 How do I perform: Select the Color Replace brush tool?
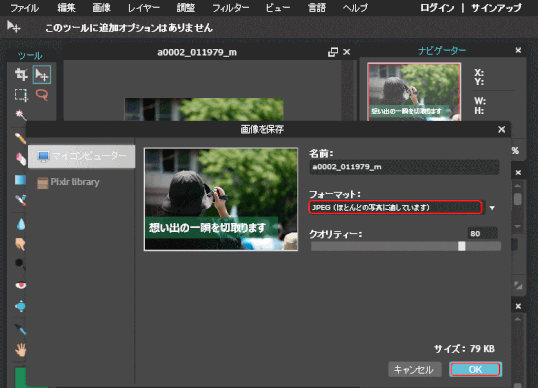click(20, 200)
